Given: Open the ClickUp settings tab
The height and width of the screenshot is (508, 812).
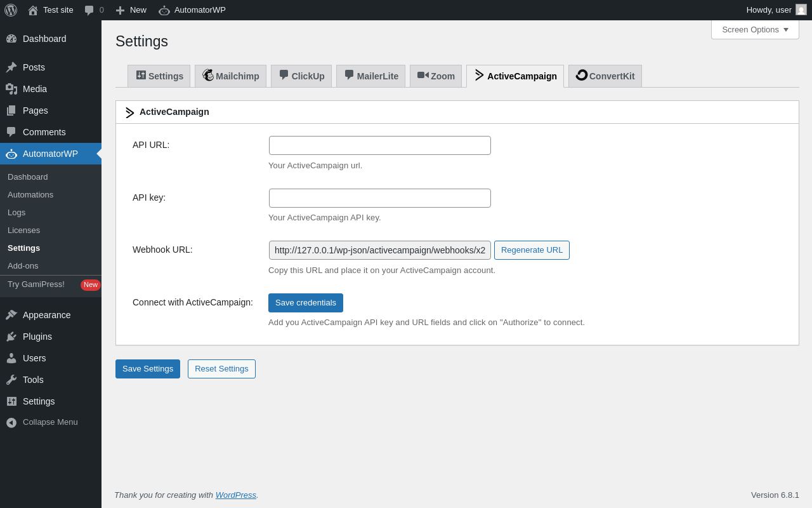Looking at the screenshot, I should (301, 76).
